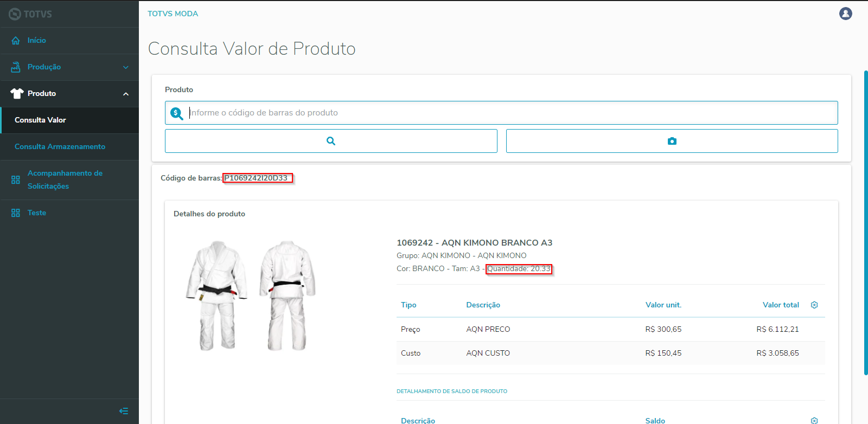Click DETALHAMENTO DE SALDO DE PRODUTO heading
This screenshot has width=868, height=424.
pos(452,391)
